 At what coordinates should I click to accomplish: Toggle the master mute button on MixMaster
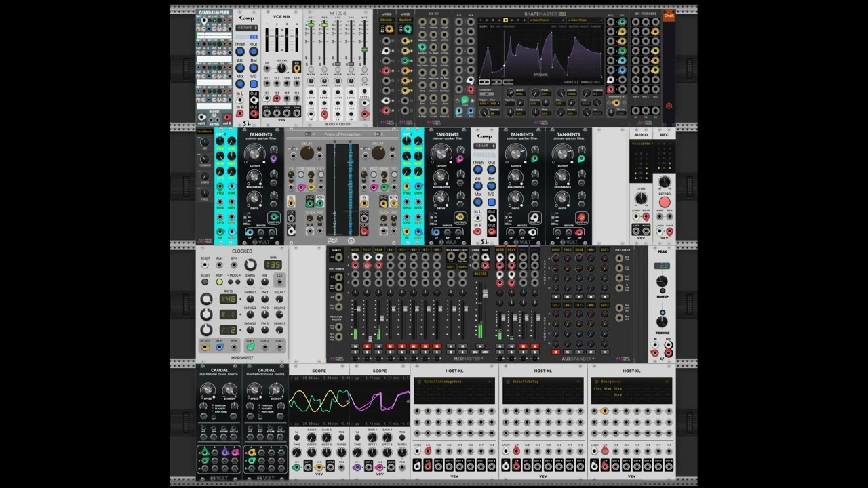click(x=480, y=346)
